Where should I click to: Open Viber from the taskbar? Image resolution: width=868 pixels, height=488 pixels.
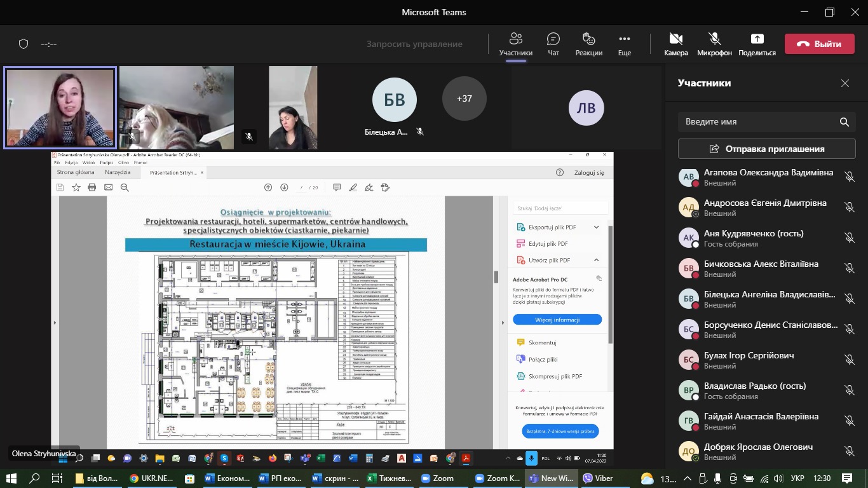click(x=598, y=478)
